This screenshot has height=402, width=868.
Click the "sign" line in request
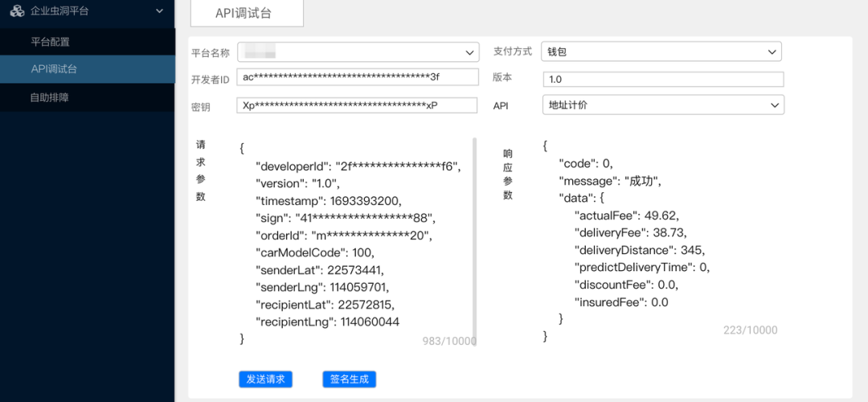click(346, 217)
